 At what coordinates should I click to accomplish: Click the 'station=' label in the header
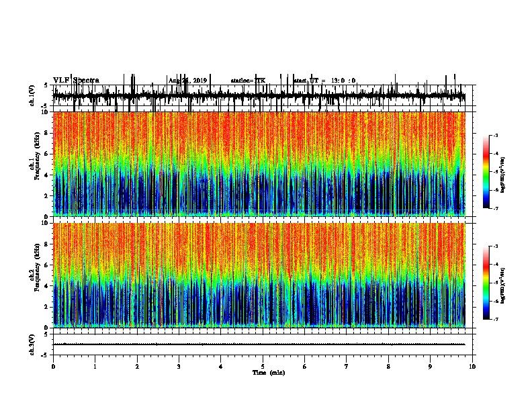242,81
